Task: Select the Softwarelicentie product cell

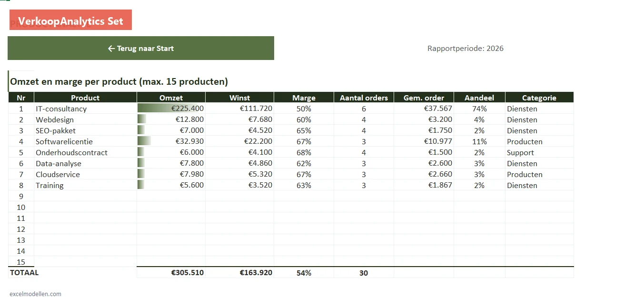Action: coord(85,141)
